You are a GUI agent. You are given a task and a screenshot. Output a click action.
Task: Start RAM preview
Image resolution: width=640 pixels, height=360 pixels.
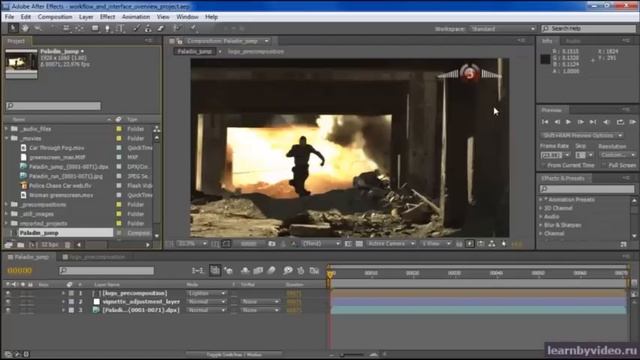(x=632, y=122)
